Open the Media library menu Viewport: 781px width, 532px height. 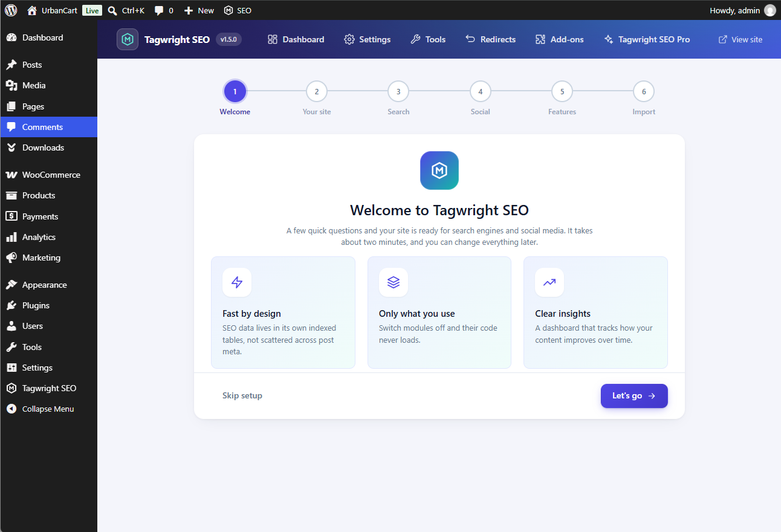(48, 85)
